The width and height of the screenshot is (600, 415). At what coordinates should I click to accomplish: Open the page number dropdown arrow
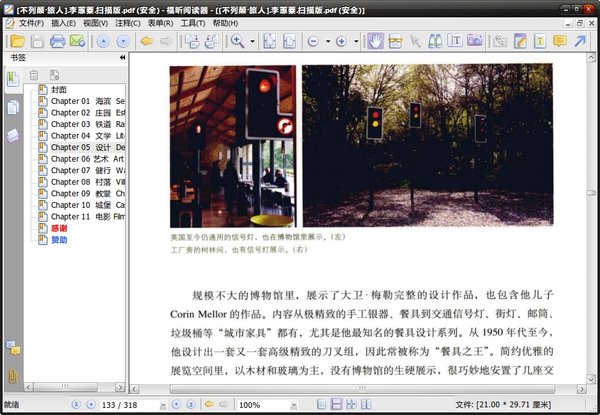[163, 405]
